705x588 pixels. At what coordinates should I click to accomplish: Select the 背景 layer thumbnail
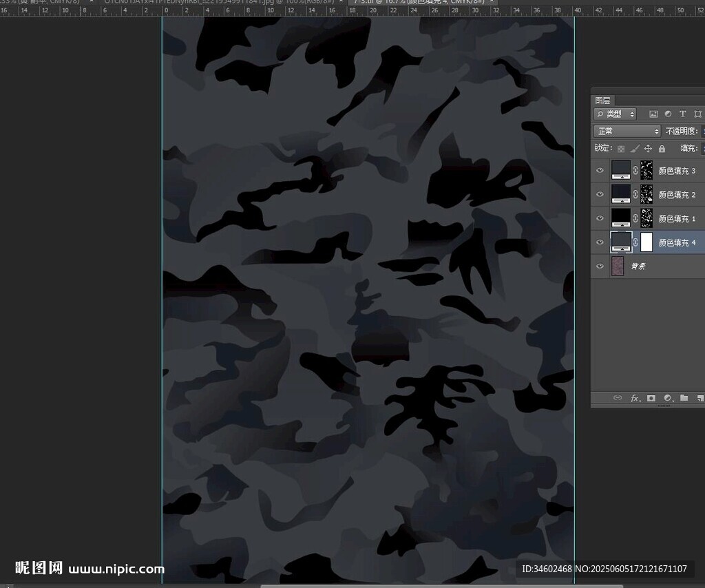click(x=618, y=266)
